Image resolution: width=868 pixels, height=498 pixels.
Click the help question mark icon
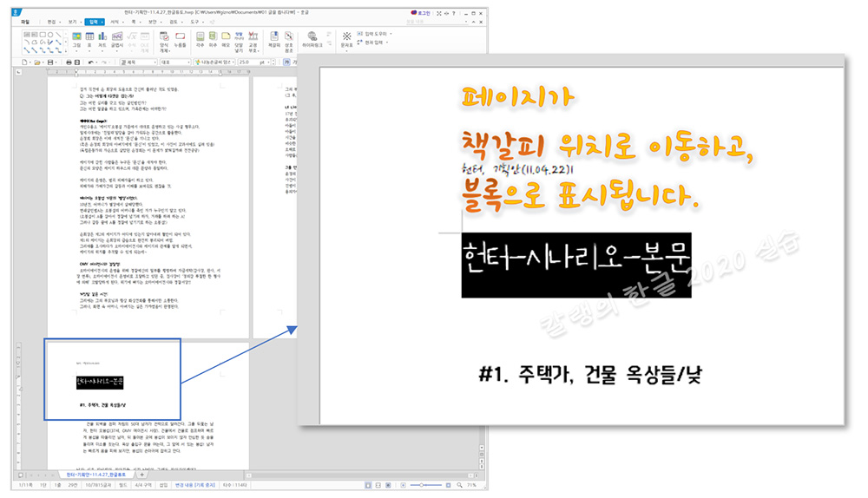click(x=453, y=13)
